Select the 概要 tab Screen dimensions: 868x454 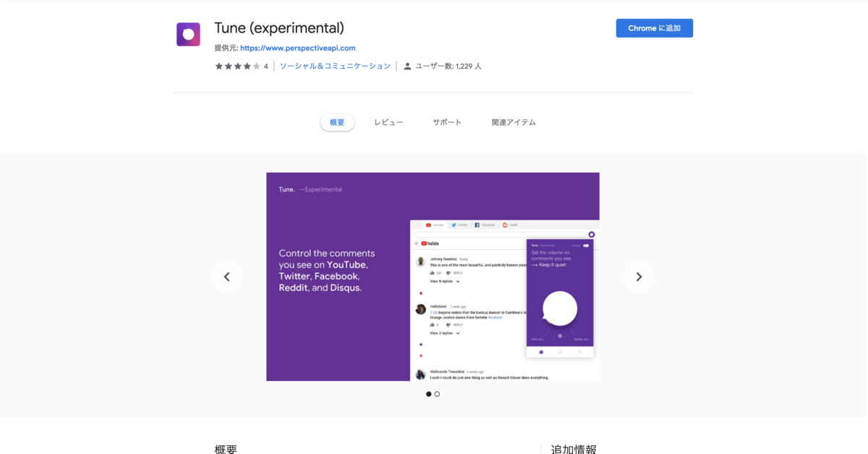click(x=337, y=122)
